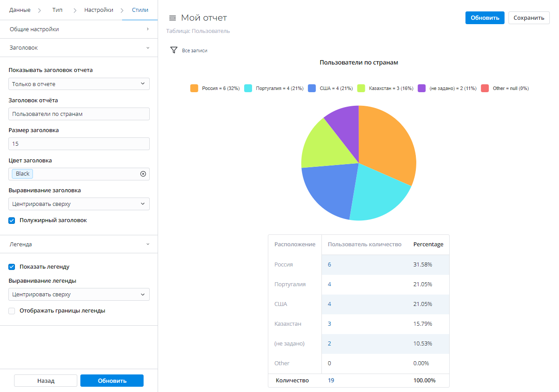559x392 pixels.
Task: Click the cyan Португалия legend marker
Action: [x=248, y=88]
